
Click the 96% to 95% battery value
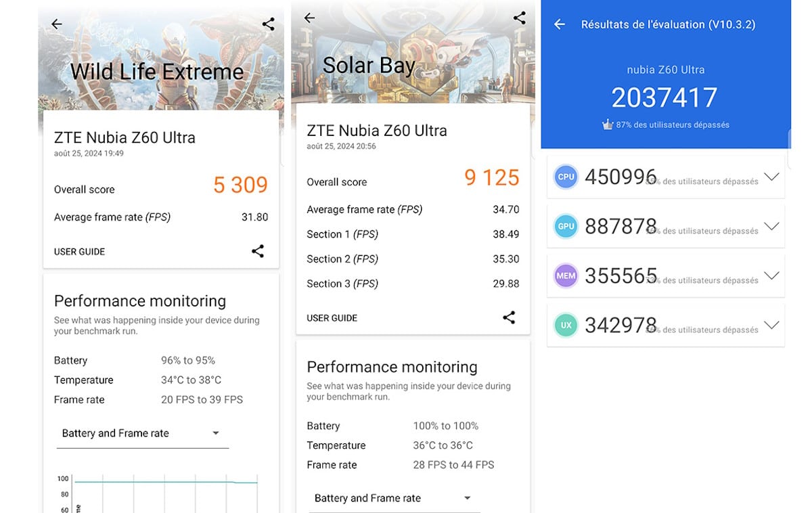pyautogui.click(x=188, y=361)
